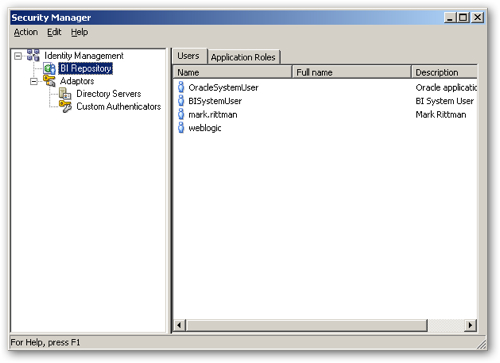Screen dimensions: 500x363
Task: Select the OracleSystemUser name
Action: 223,88
